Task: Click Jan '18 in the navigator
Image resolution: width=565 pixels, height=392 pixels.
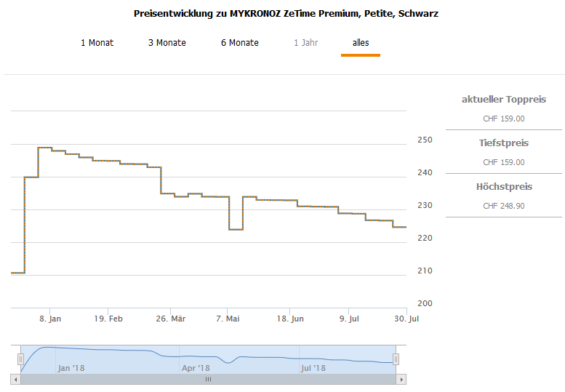Action: pos(71,368)
